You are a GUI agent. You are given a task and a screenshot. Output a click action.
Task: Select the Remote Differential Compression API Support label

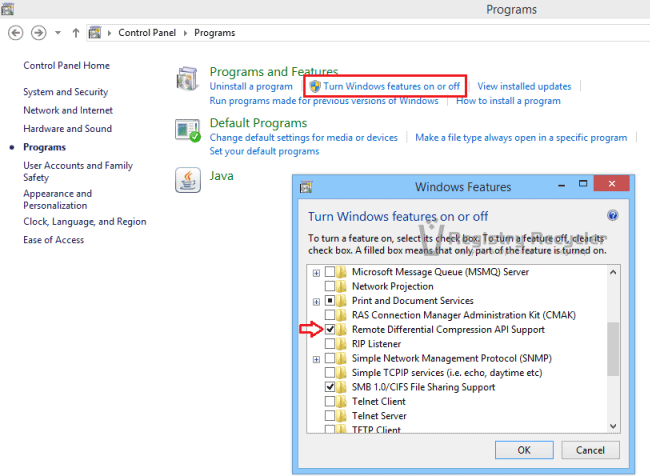[448, 329]
